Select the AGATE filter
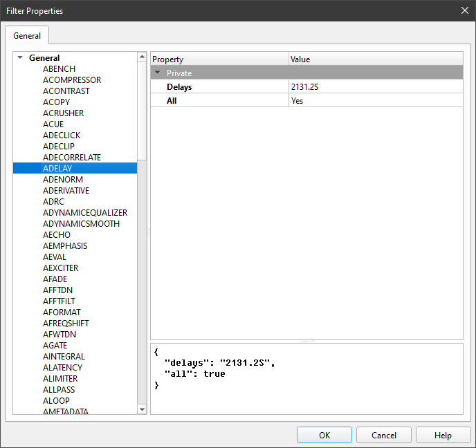This screenshot has width=476, height=448. 55,346
